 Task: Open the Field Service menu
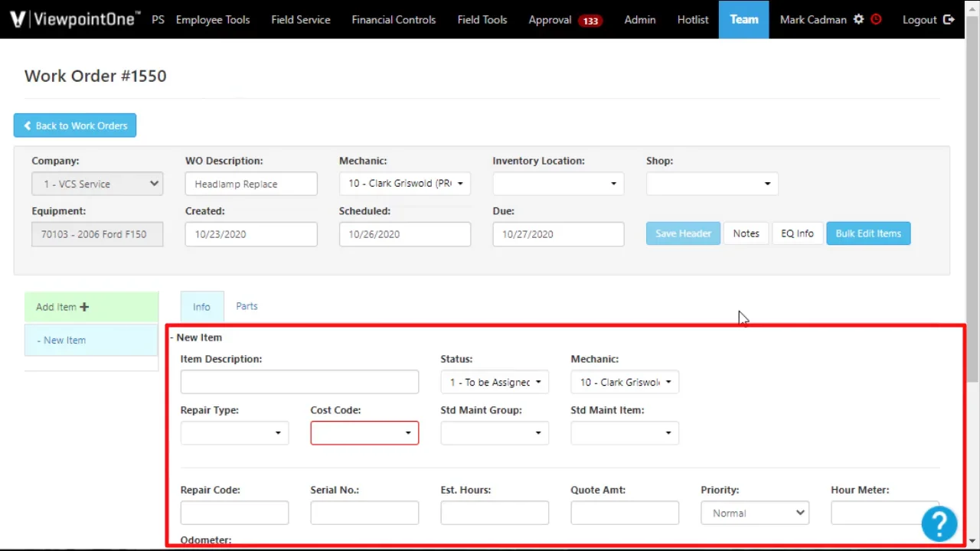point(300,19)
